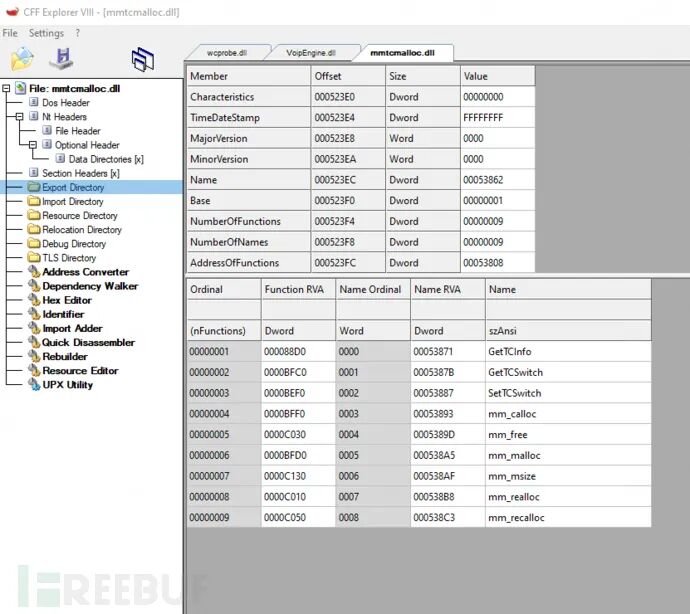Click the UPX Utility tool icon
This screenshot has height=614, width=690.
point(34,384)
